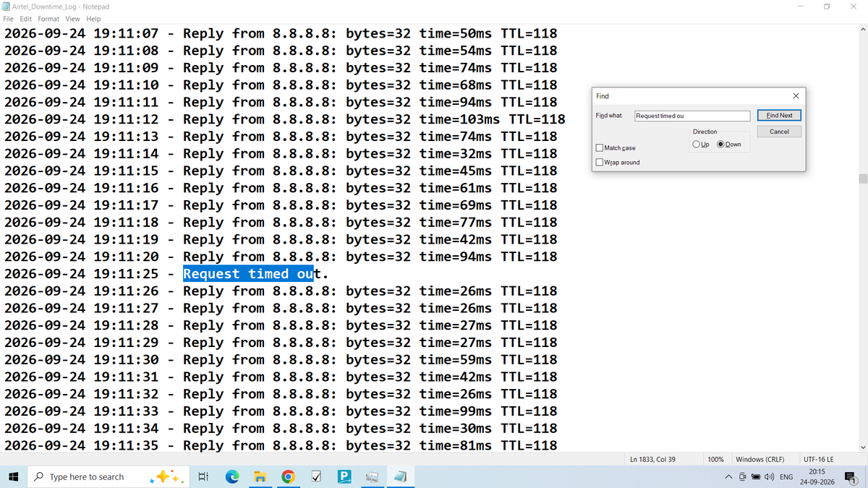Open the Windows Start menu
Image resolution: width=868 pixels, height=488 pixels.
click(13, 477)
